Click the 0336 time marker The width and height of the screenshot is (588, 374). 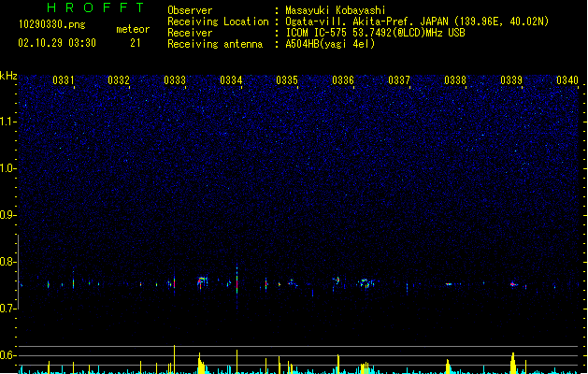tap(343, 80)
